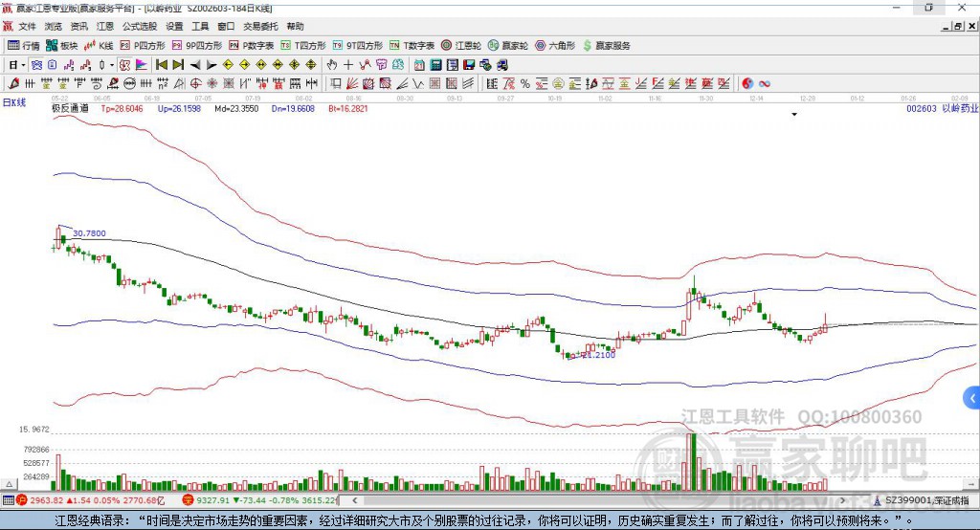Open the 板块 sector view
This screenshot has height=530, width=980.
tap(62, 46)
